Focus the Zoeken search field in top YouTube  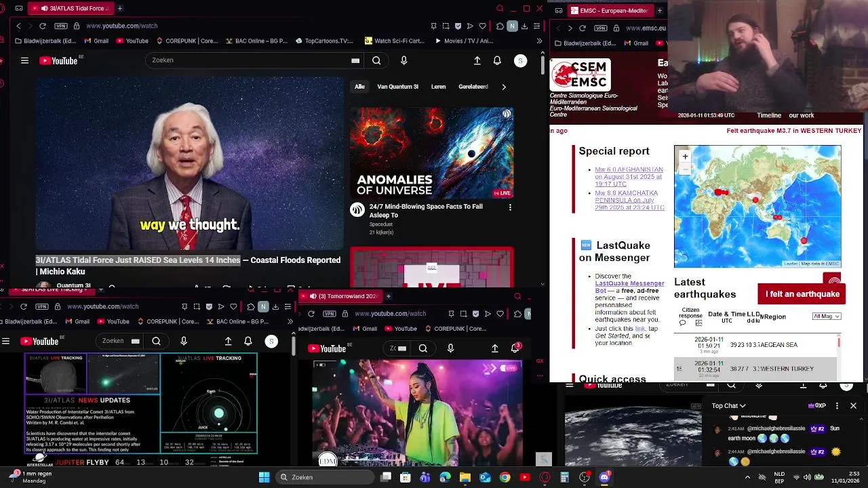pos(248,60)
